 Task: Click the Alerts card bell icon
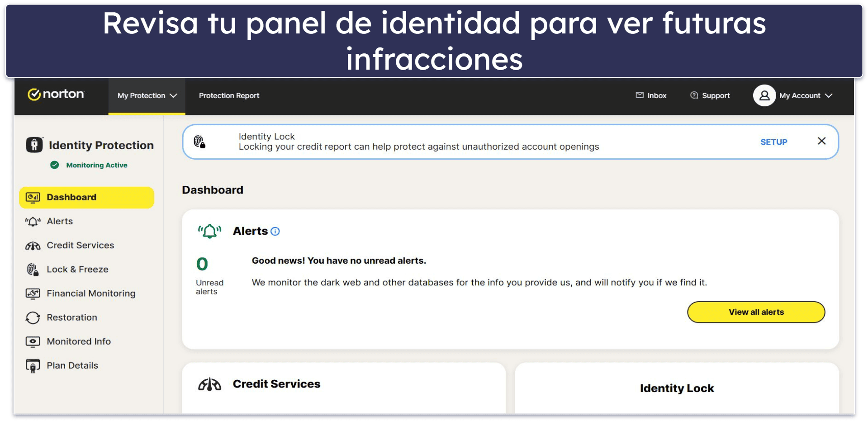[209, 231]
